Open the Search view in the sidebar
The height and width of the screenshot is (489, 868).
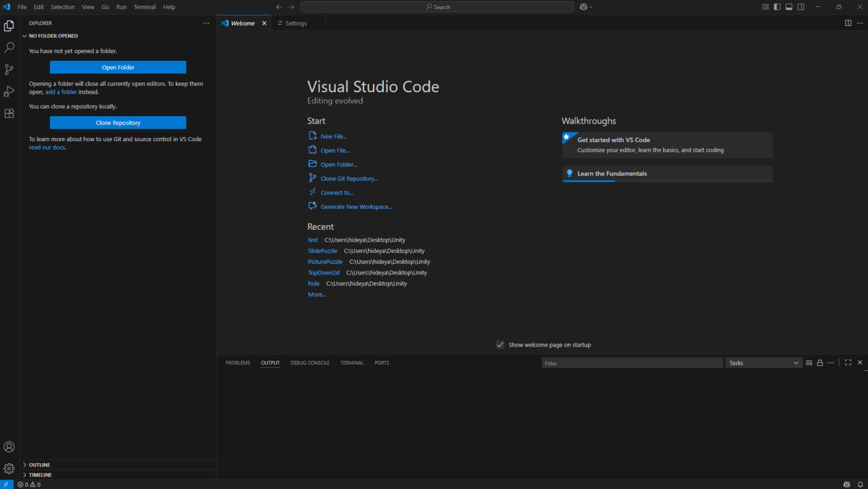[9, 47]
